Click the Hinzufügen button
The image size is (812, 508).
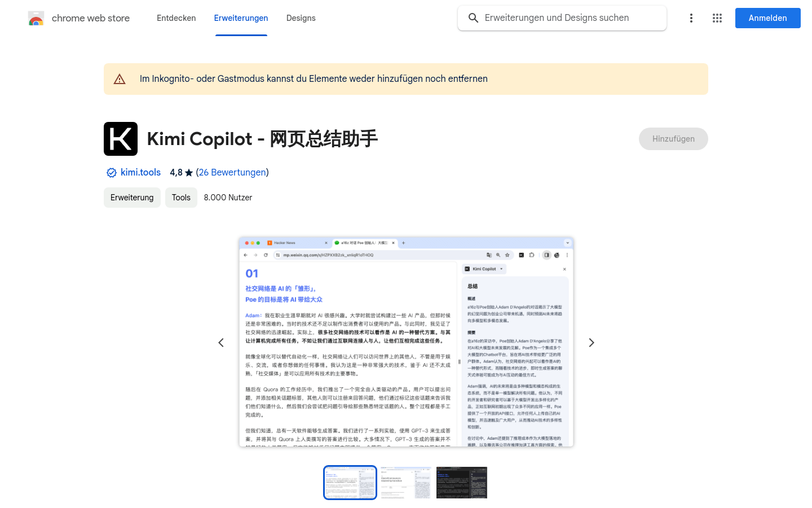pos(673,139)
